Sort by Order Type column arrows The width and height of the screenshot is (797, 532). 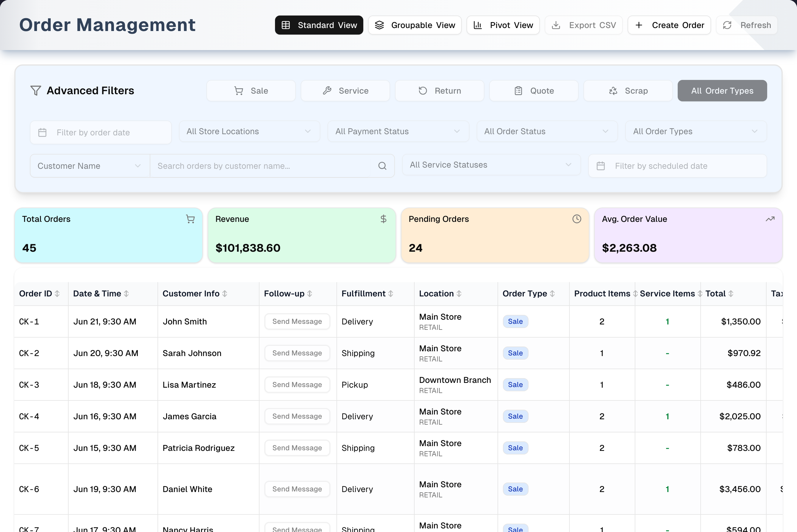click(x=552, y=294)
